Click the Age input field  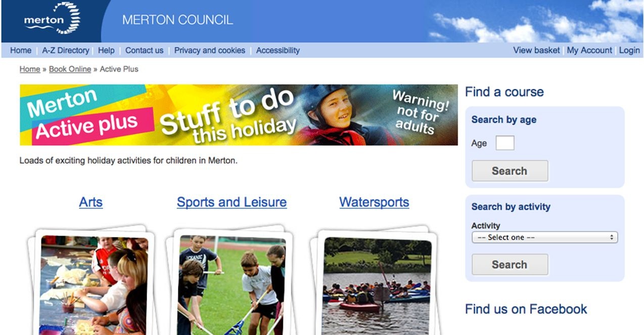pos(505,143)
